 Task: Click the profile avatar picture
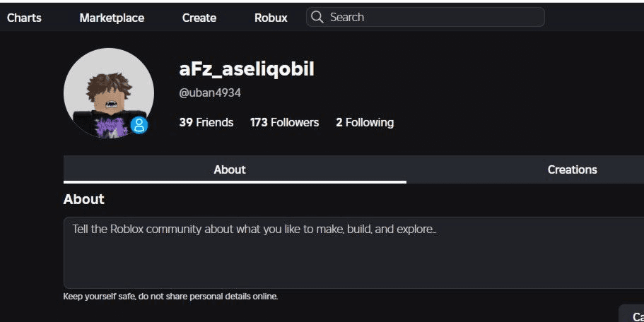coord(109,93)
